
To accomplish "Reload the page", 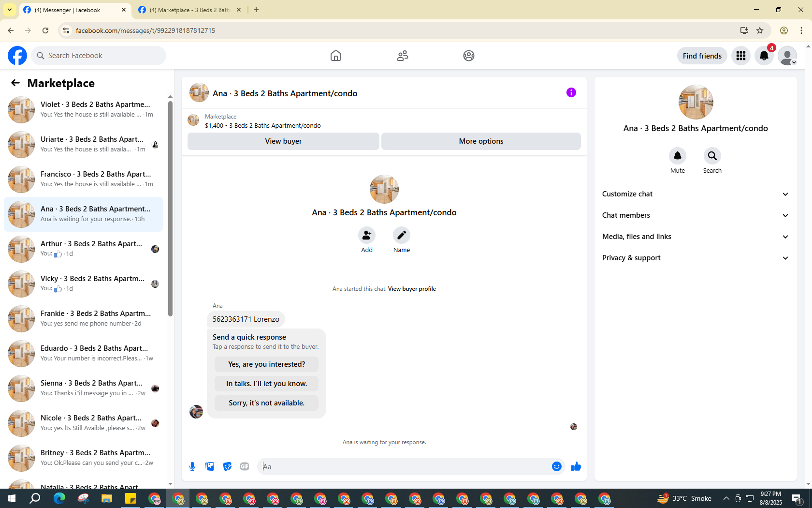I will [45, 30].
